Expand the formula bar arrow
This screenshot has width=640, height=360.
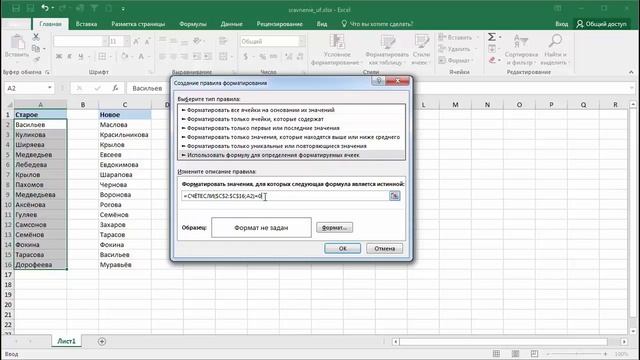pos(631,88)
